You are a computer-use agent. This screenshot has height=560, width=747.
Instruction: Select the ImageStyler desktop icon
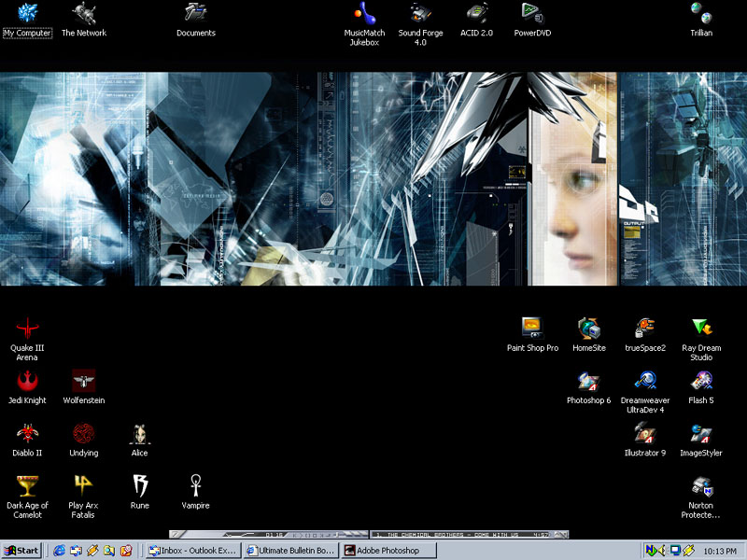[701, 440]
